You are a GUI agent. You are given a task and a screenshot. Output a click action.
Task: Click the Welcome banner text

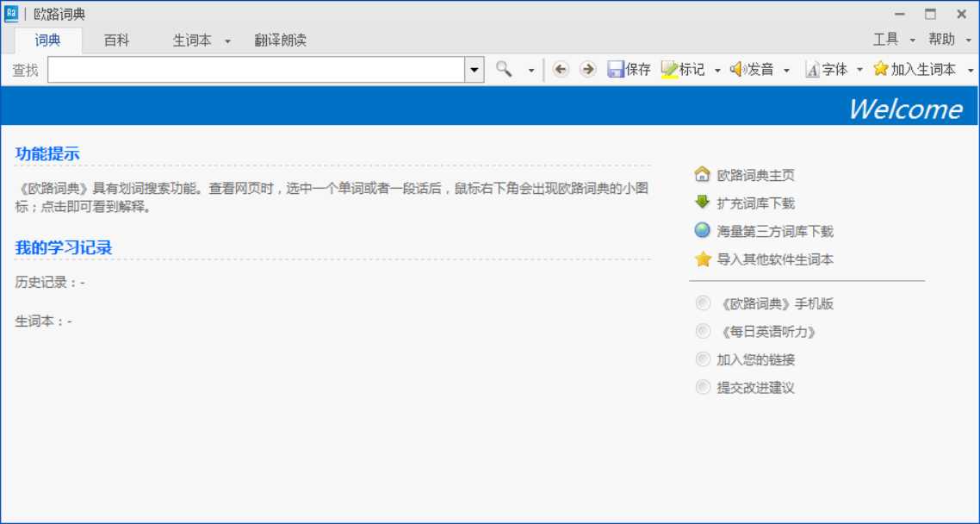coord(904,109)
